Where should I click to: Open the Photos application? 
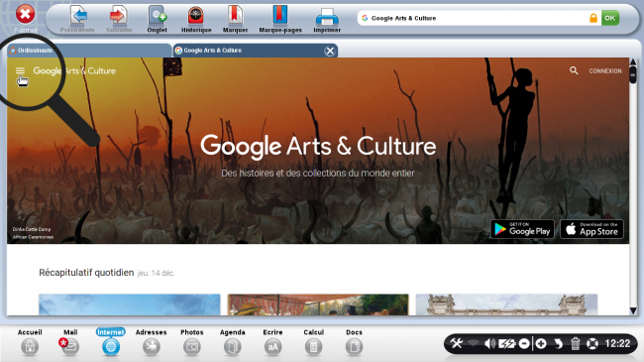[192, 342]
